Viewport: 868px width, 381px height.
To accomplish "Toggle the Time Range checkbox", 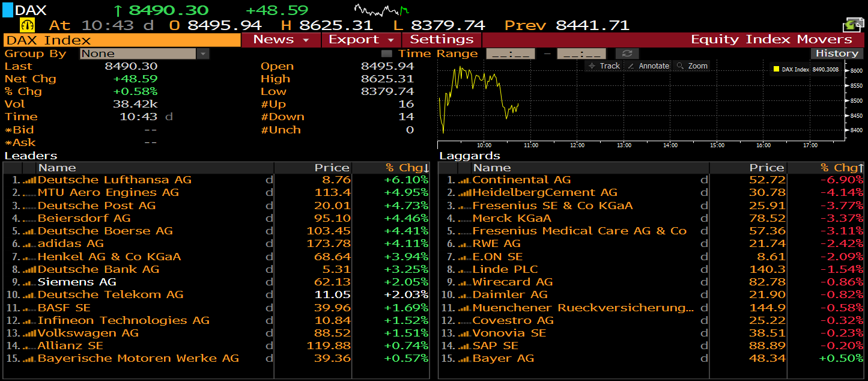I will click(387, 53).
